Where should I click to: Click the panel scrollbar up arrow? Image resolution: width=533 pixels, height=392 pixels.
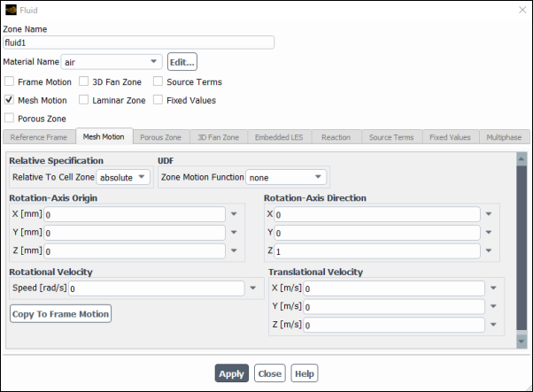click(521, 158)
